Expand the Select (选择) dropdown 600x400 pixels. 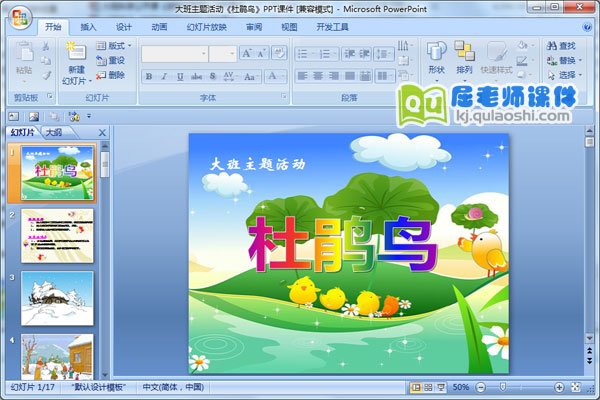564,75
